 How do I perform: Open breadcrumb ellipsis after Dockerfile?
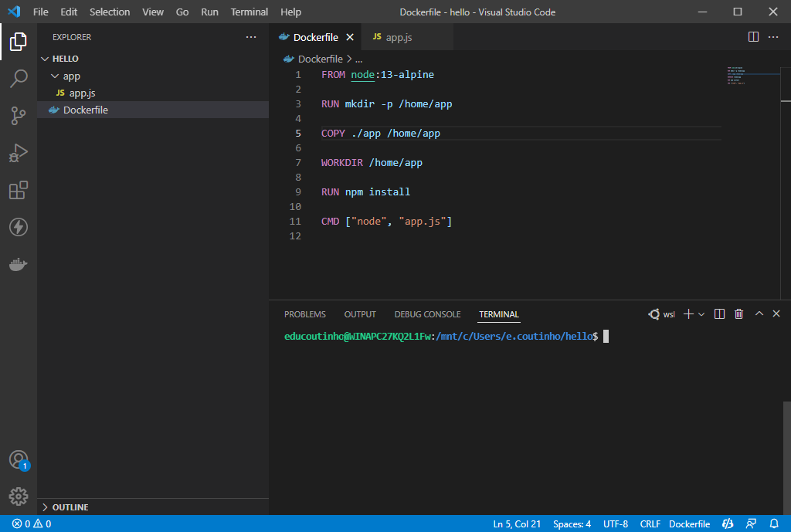click(358, 59)
